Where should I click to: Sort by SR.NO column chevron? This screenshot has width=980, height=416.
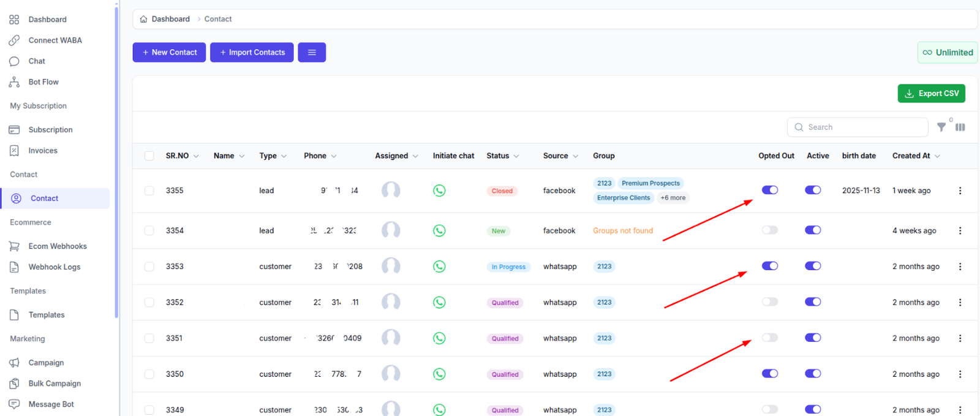[196, 156]
